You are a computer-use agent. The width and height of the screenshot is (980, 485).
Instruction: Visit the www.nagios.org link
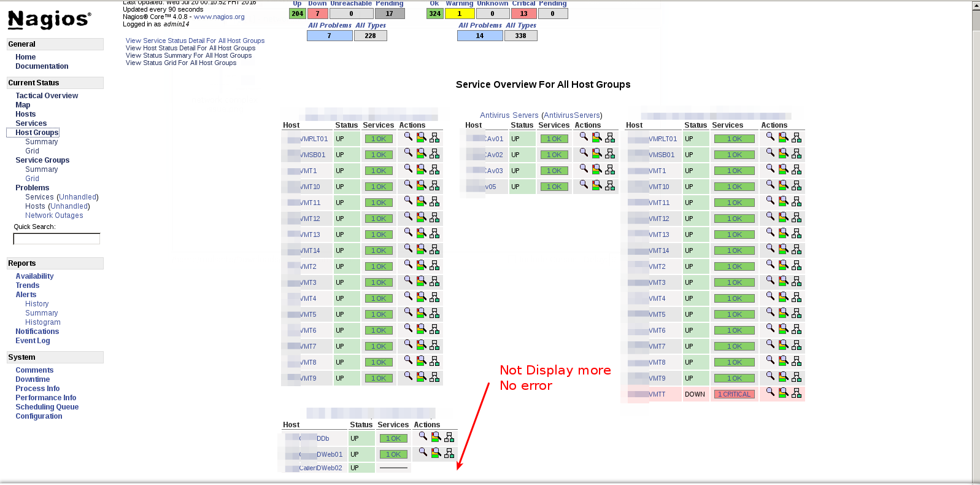pyautogui.click(x=219, y=17)
